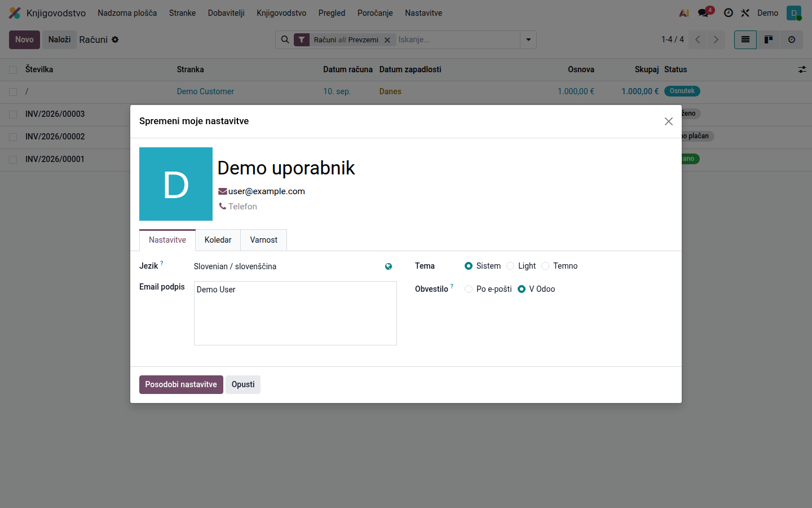Expand the search options dropdown arrow
Screen dimensions: 812x508
coord(528,40)
